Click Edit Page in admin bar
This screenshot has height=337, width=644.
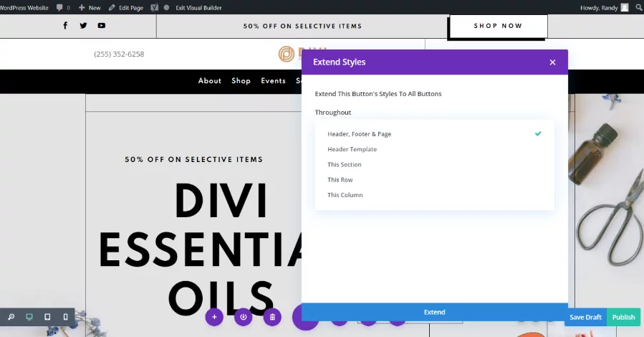125,7
